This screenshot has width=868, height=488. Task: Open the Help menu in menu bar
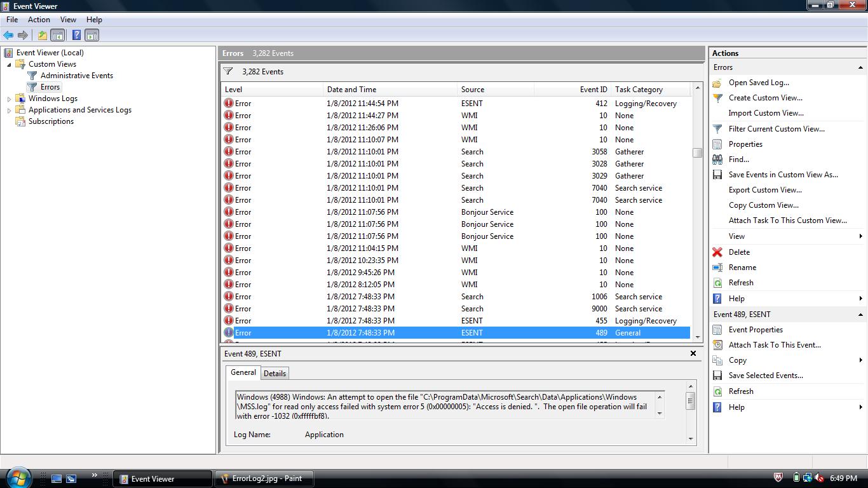tap(94, 20)
